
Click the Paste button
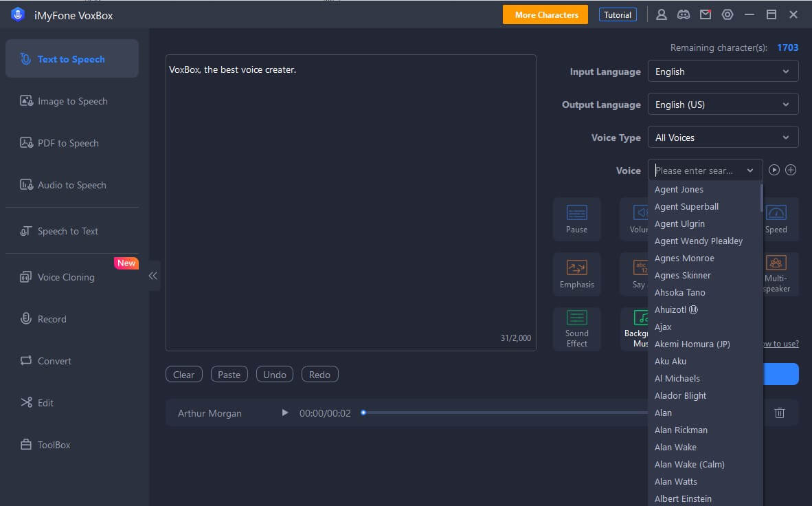pyautogui.click(x=229, y=374)
